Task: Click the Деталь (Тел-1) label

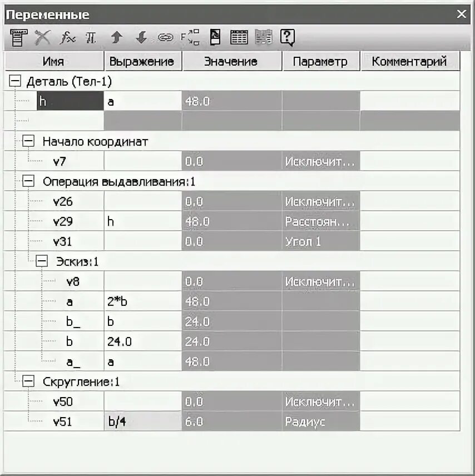Action: (x=69, y=81)
